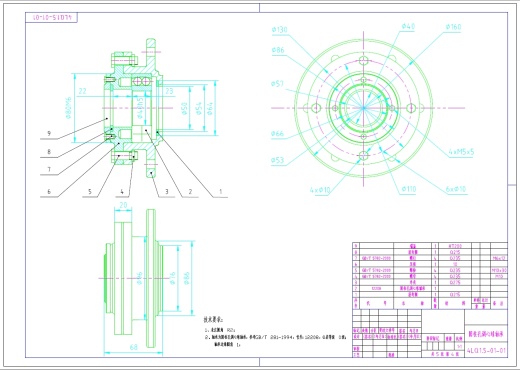
Task: Select the ø16 dimension in lower view
Action: (172, 278)
